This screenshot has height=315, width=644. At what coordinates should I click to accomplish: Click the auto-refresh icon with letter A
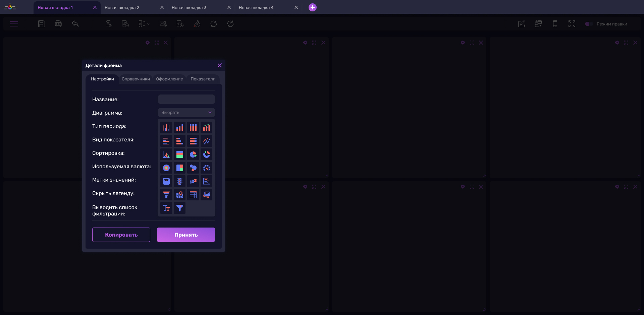(x=230, y=24)
